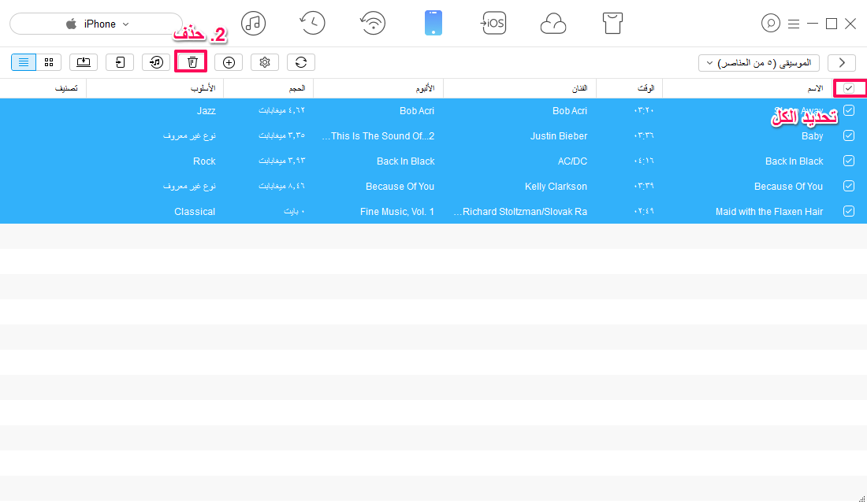
Task: Uncheck the Because Of You song checkbox
Action: [849, 186]
